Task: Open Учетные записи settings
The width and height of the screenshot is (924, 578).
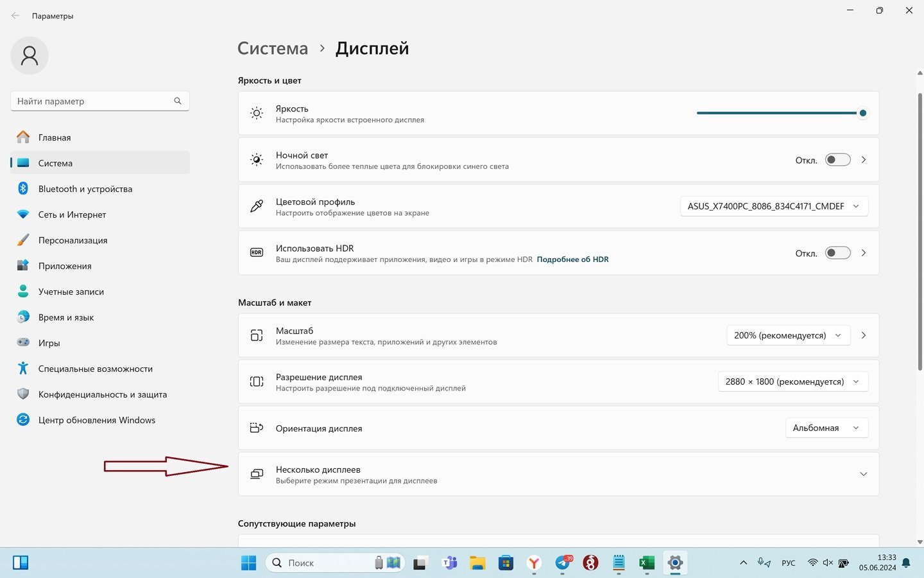Action: (100, 292)
